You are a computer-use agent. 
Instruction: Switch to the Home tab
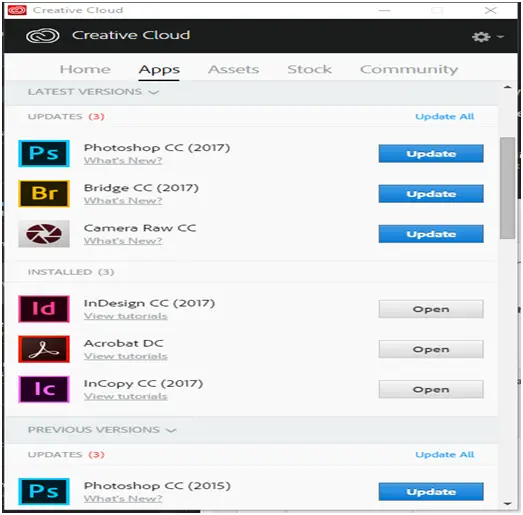tap(85, 69)
